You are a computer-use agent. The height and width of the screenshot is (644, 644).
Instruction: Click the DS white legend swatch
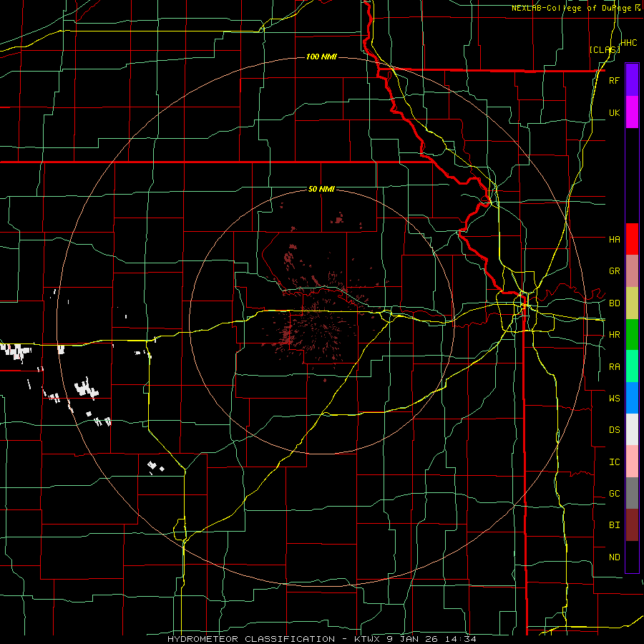(632, 429)
